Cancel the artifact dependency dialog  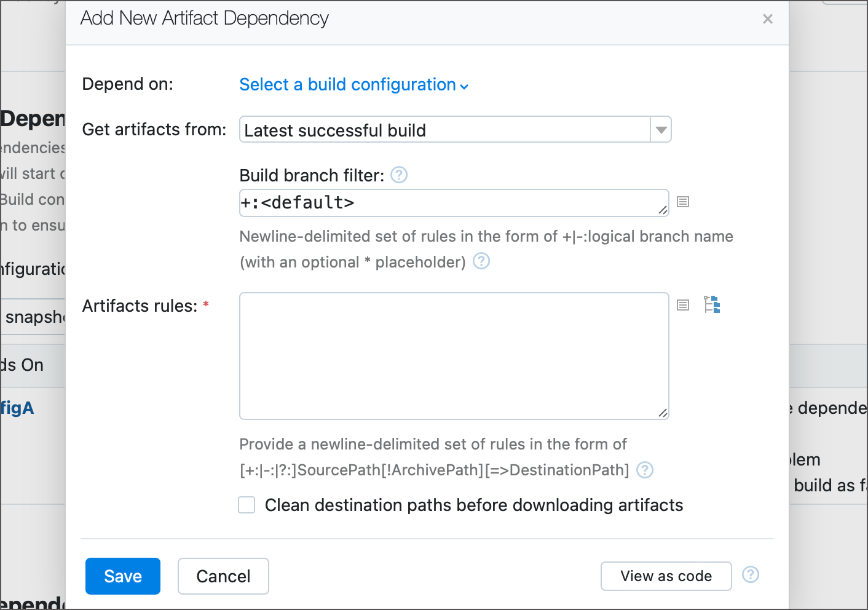pyautogui.click(x=223, y=576)
